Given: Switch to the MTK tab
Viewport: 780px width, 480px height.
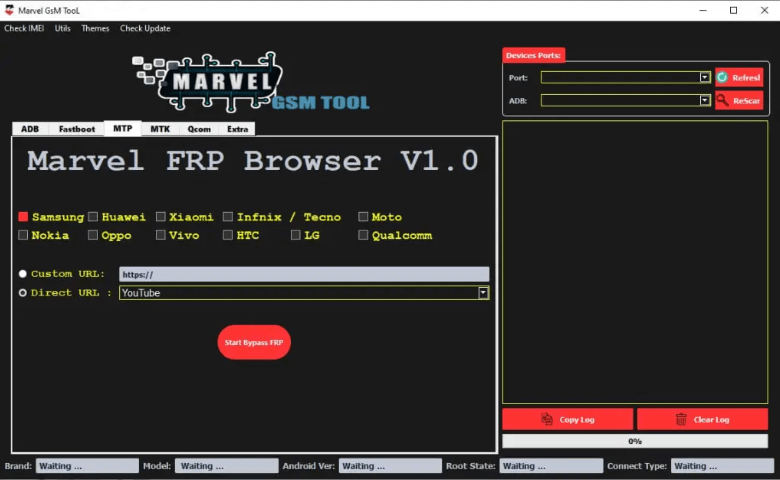Looking at the screenshot, I should (x=160, y=129).
